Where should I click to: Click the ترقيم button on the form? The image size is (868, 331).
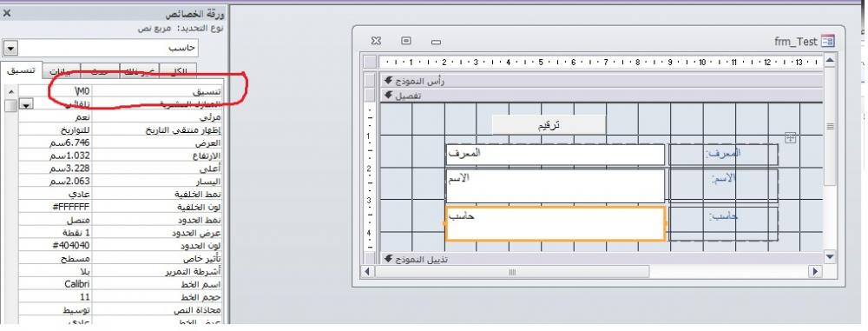click(549, 125)
